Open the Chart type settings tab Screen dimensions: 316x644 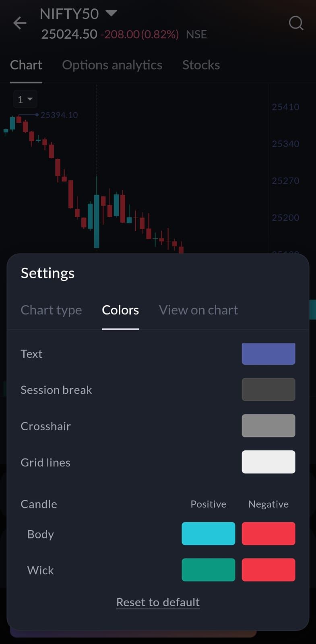click(x=51, y=310)
